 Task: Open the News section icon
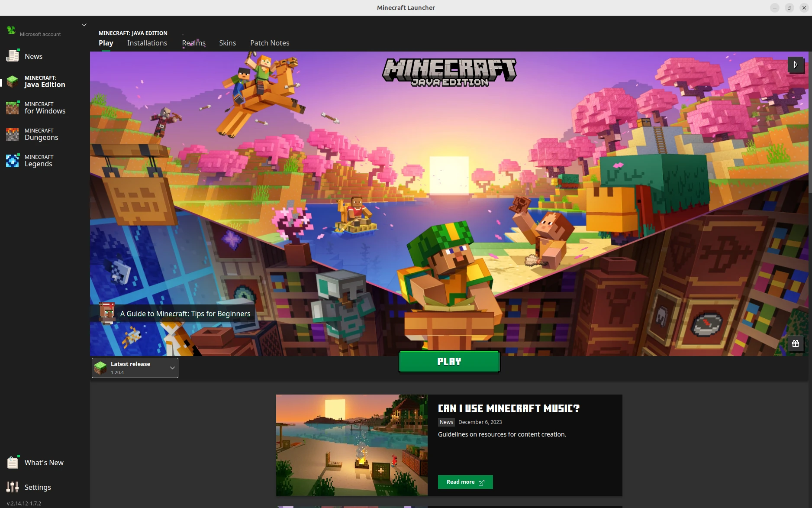(x=13, y=56)
